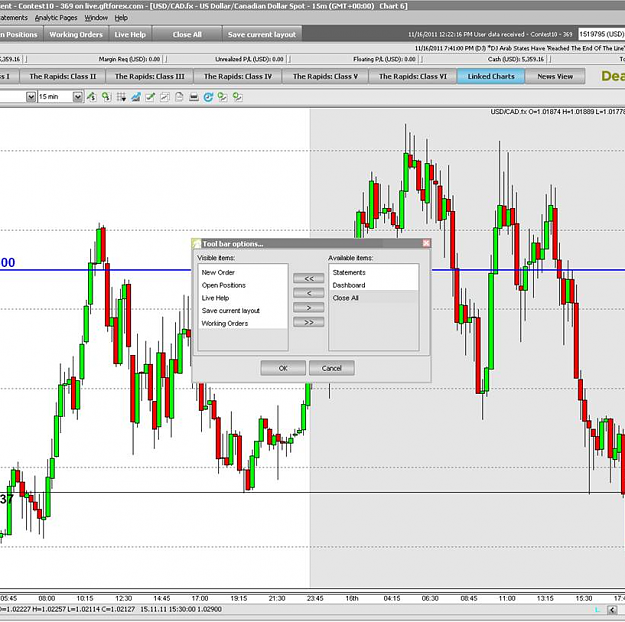Image resolution: width=625 pixels, height=622 pixels.
Task: Open the Help menu
Action: point(121,18)
